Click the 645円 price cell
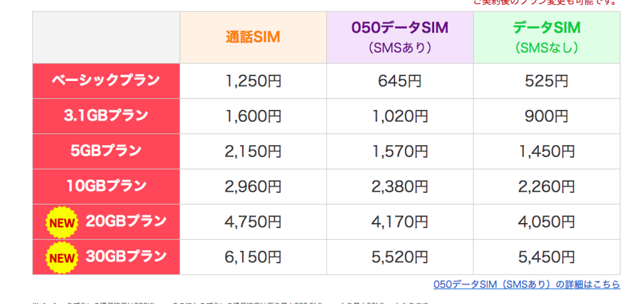Image resolution: width=644 pixels, height=304 pixels. coord(399,81)
